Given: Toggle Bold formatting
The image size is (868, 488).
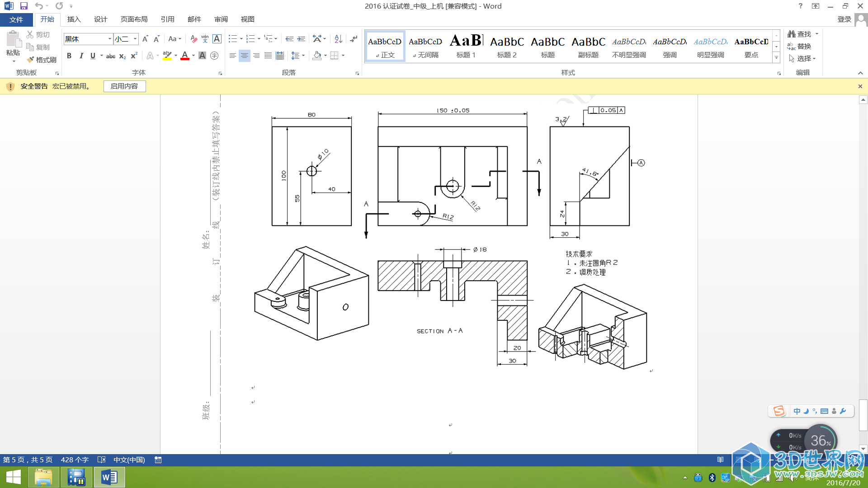Looking at the screenshot, I should coord(69,56).
